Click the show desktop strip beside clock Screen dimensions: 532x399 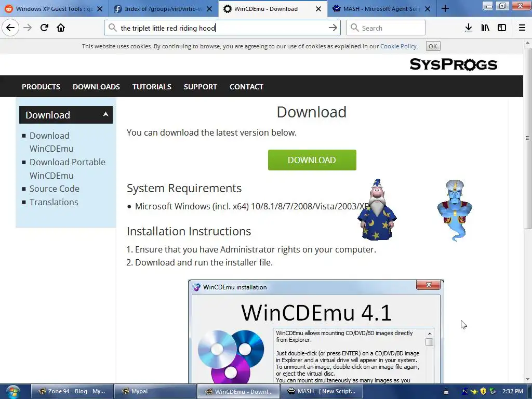529,392
